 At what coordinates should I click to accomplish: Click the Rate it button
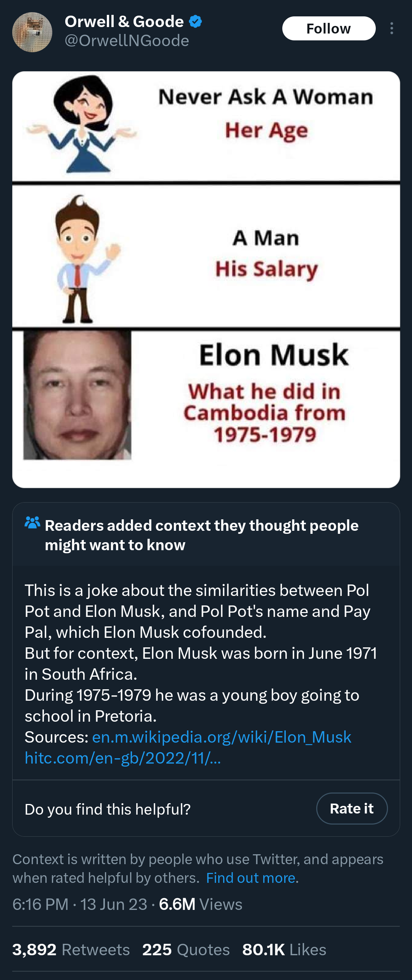pos(352,809)
